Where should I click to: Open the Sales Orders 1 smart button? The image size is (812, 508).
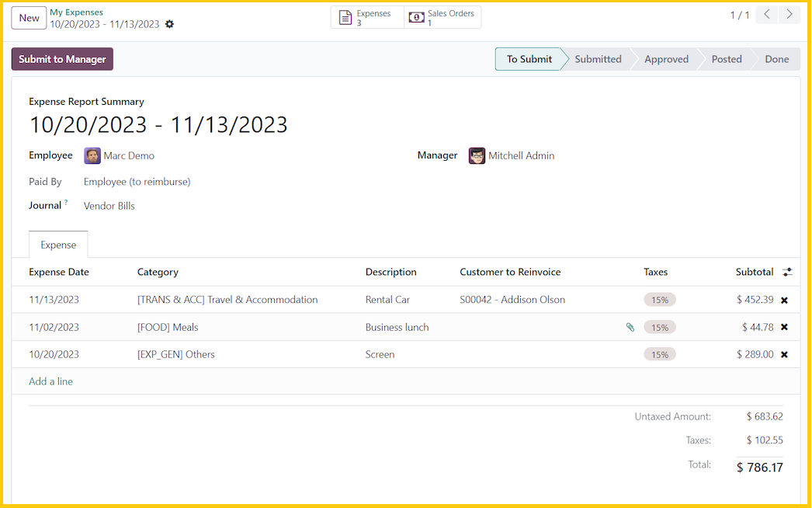(442, 18)
